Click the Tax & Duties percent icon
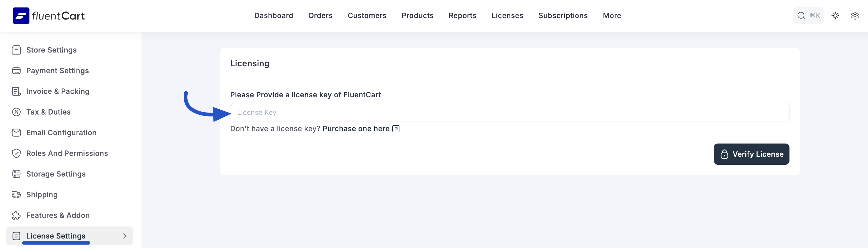868x248 pixels. 17,112
